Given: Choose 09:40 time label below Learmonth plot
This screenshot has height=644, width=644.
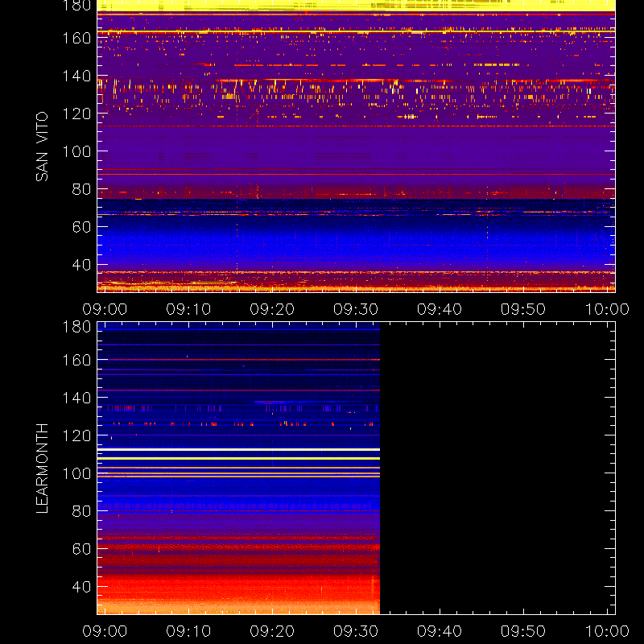Looking at the screenshot, I should pos(440,631).
